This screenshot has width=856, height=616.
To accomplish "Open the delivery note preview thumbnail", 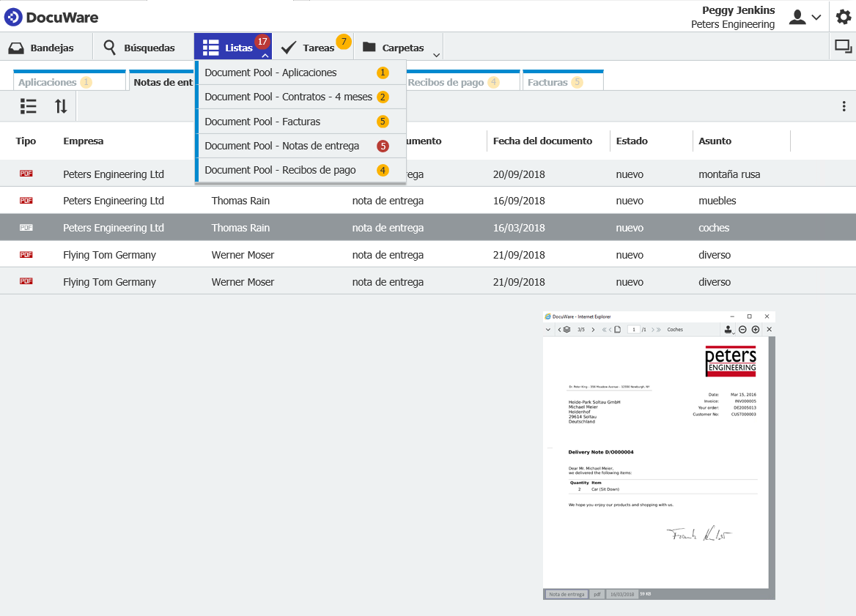I will 658,454.
